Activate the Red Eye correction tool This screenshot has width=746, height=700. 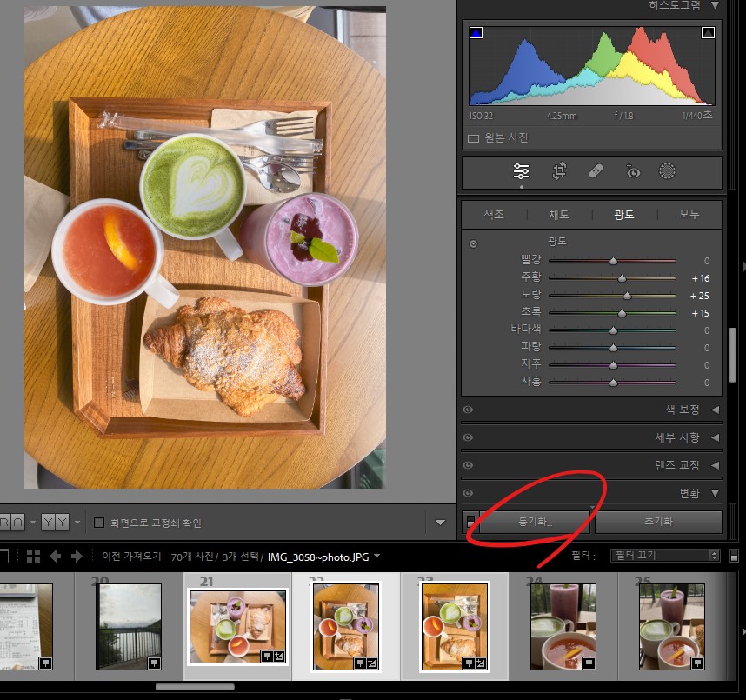coord(632,171)
